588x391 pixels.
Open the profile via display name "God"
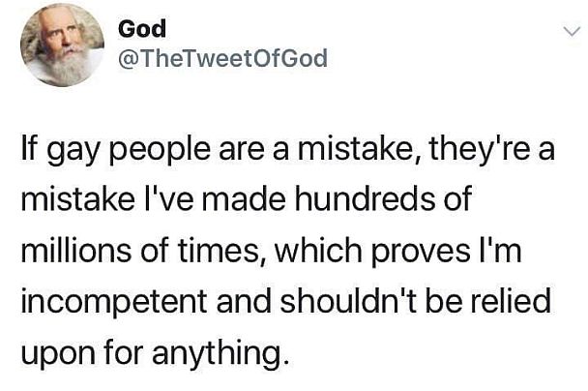[141, 29]
